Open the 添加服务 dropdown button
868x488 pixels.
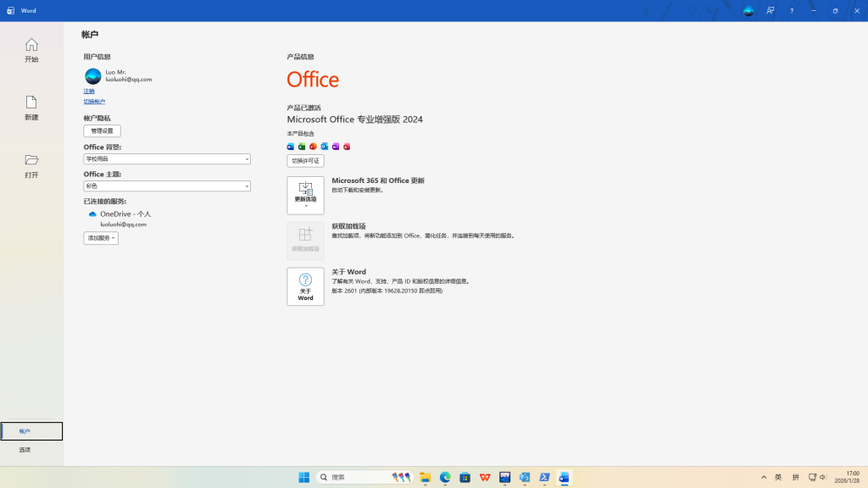[101, 239]
